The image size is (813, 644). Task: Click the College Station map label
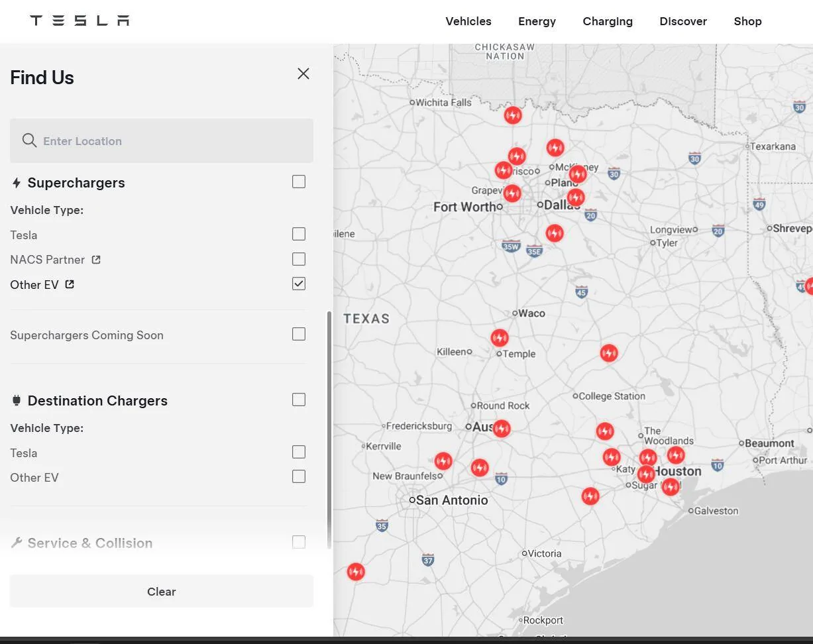point(612,396)
